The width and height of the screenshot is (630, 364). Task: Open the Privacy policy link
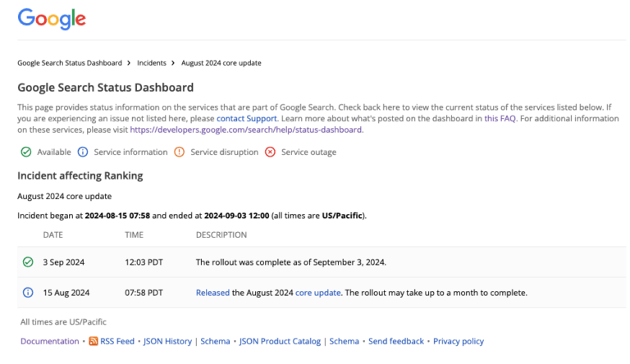(459, 341)
